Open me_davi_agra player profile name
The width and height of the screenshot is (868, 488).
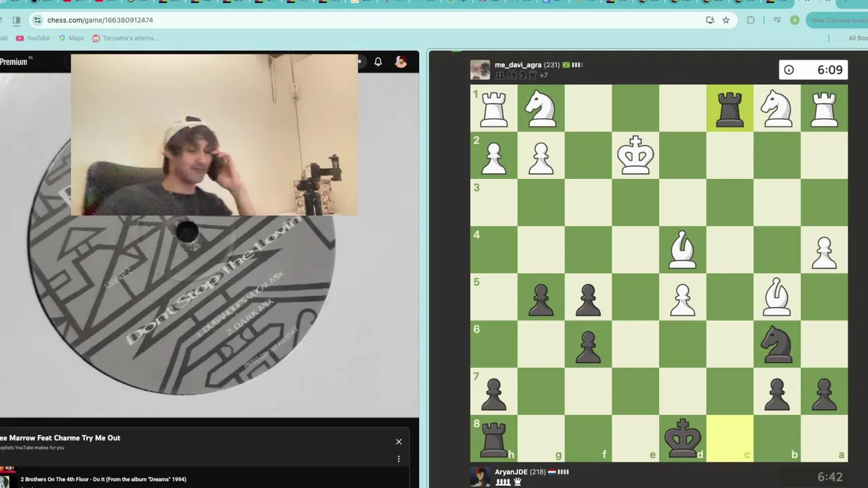pos(517,65)
